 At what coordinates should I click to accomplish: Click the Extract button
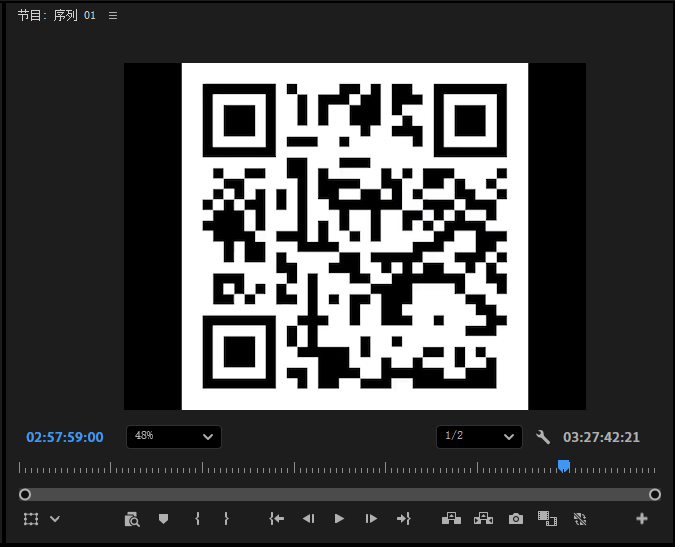[x=484, y=519]
